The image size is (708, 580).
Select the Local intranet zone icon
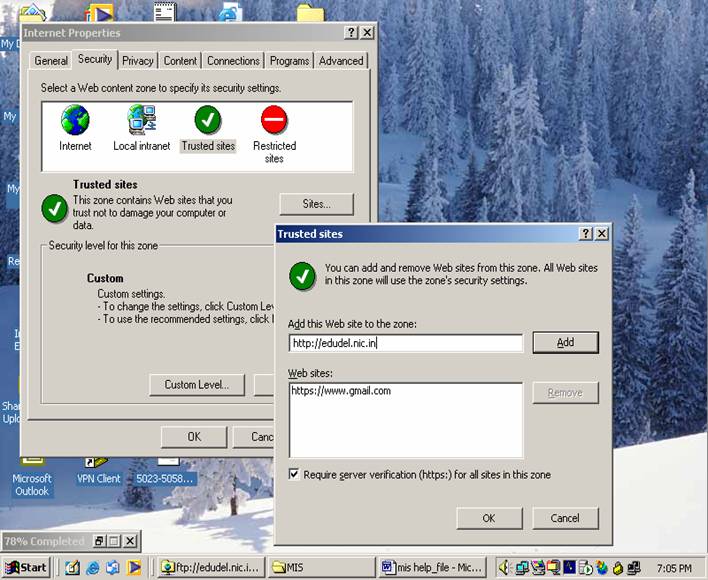pos(140,121)
